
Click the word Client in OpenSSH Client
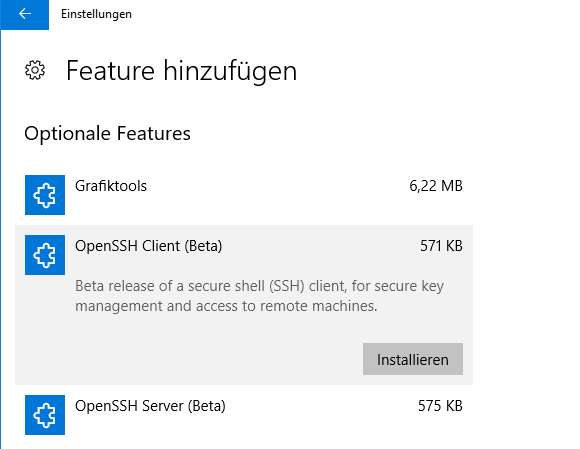click(161, 246)
